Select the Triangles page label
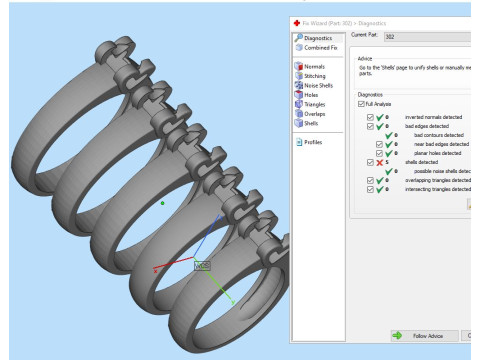Viewport: 480px width, 360px height. pyautogui.click(x=315, y=104)
